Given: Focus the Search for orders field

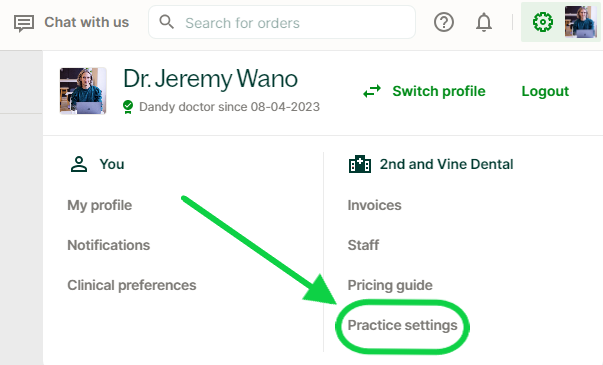Looking at the screenshot, I should click(282, 22).
